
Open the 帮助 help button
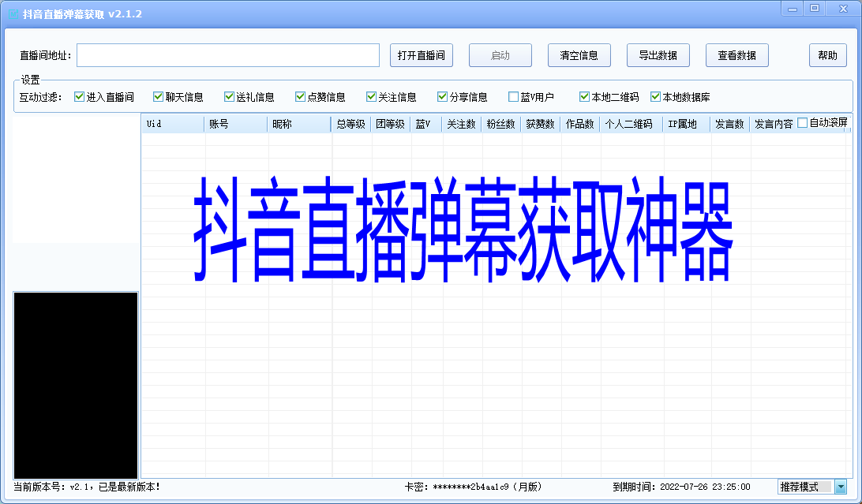pos(827,55)
